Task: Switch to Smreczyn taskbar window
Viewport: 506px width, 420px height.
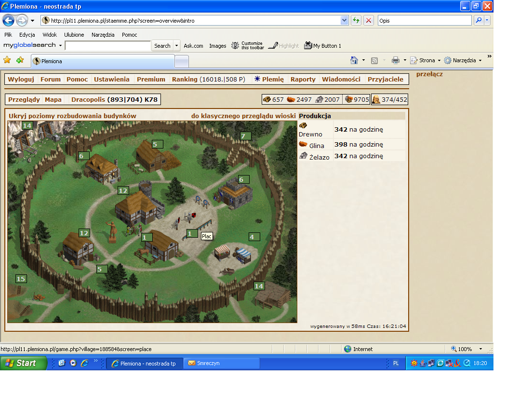Action: point(221,363)
